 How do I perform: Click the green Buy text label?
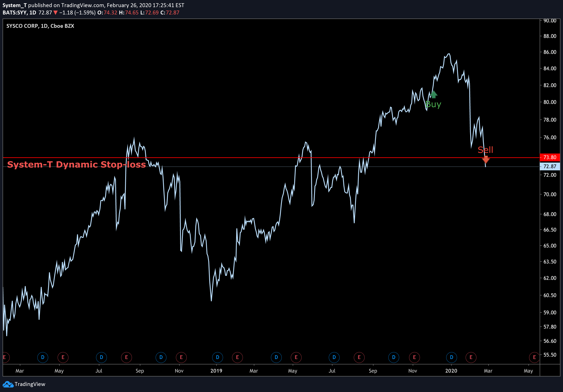tap(433, 105)
